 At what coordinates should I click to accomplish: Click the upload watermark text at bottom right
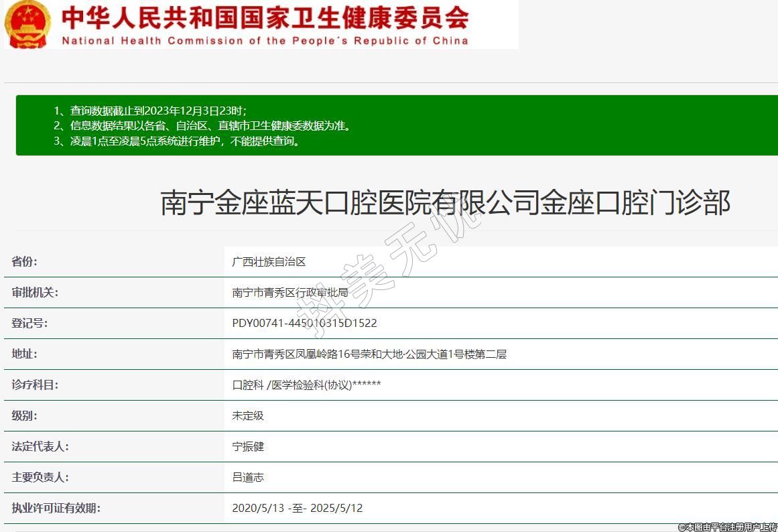coord(727,527)
